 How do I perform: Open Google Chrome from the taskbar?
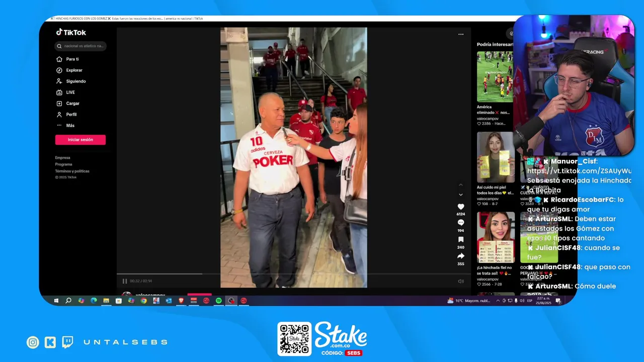coord(143,301)
